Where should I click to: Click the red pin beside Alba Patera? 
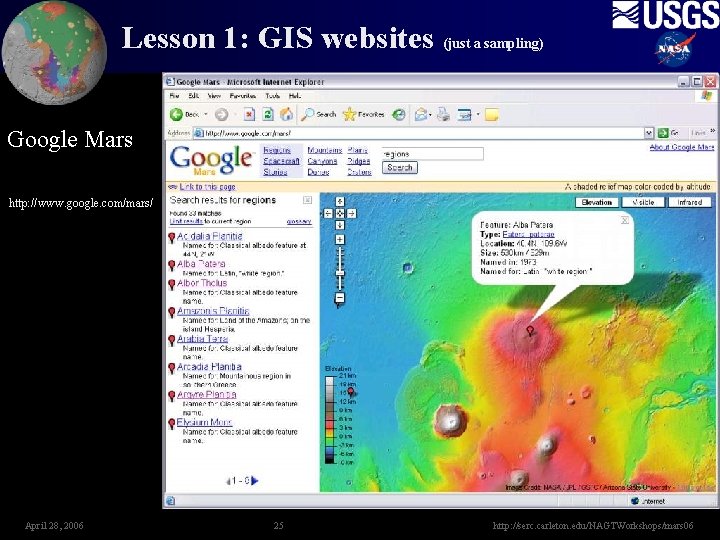tap(172, 265)
